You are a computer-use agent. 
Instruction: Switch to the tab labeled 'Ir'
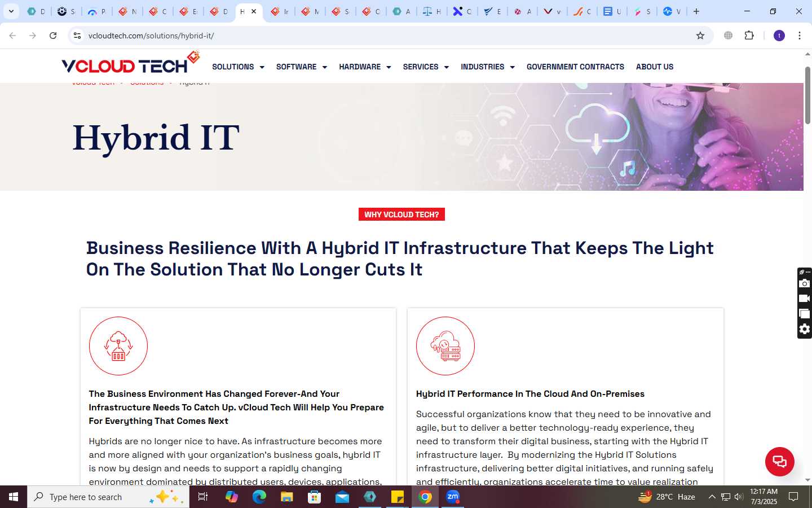279,11
